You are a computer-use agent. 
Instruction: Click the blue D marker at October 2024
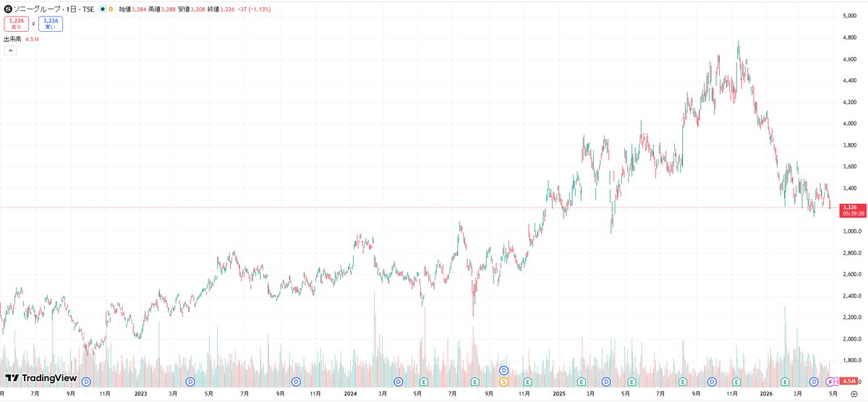click(x=504, y=370)
